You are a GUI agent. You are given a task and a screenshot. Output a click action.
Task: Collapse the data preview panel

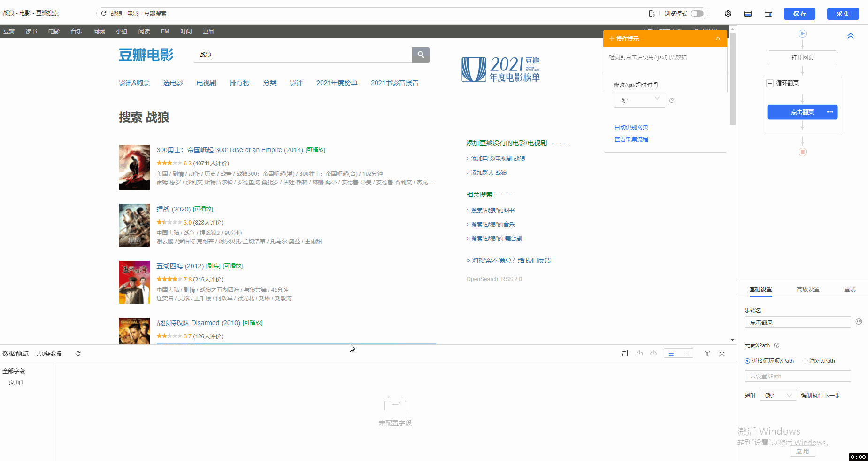coord(722,353)
